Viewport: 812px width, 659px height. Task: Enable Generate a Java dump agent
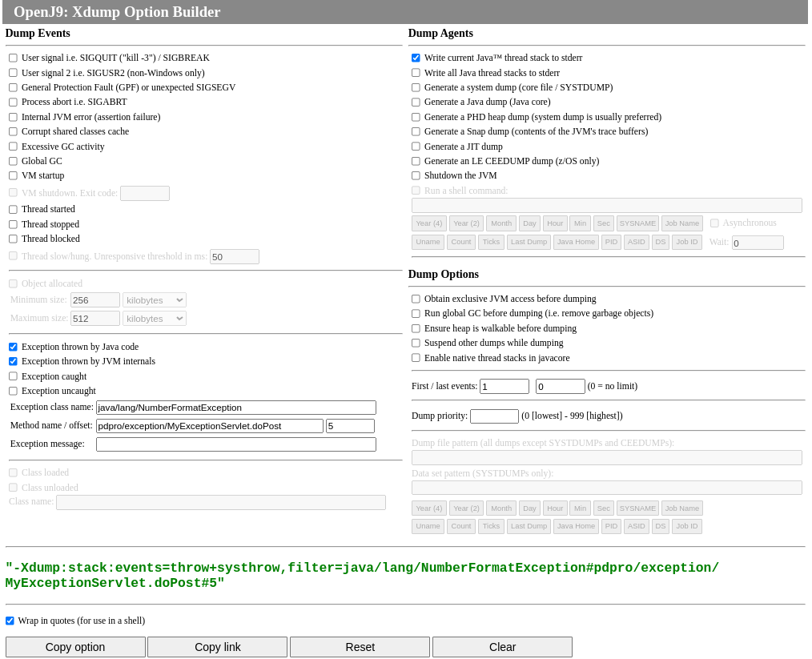click(416, 102)
